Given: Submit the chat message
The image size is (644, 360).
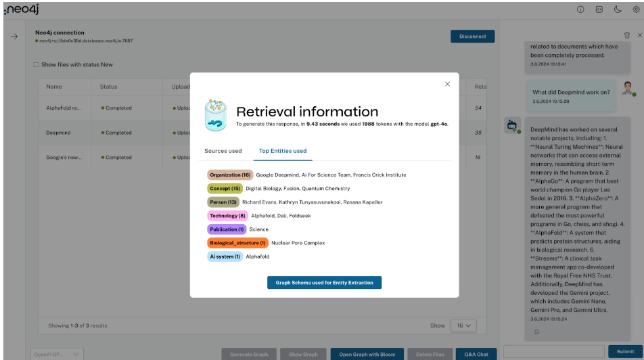Looking at the screenshot, I should [x=625, y=351].
